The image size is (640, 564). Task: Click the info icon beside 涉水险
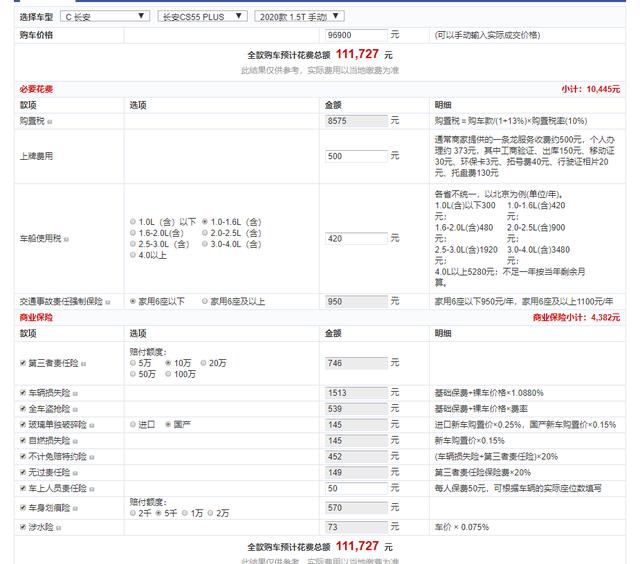tap(59, 528)
